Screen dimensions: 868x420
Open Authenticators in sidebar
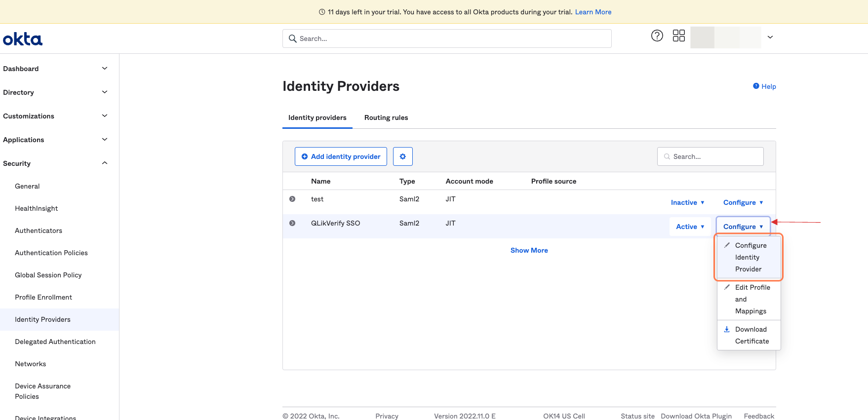coord(39,230)
